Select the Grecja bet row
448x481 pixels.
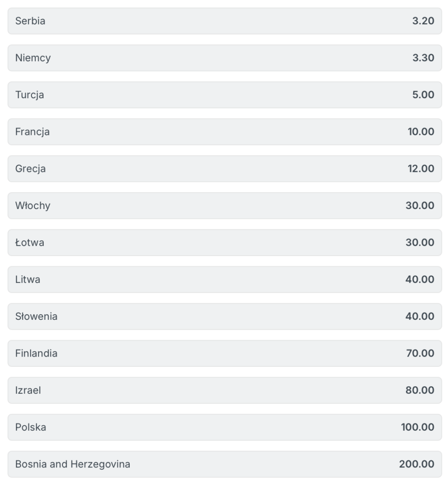point(224,169)
